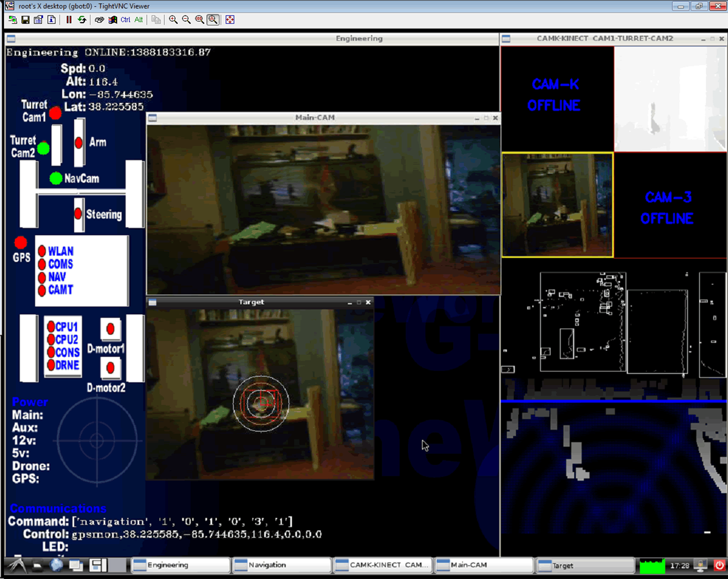Open the desktop start menu icon
This screenshot has height=579, width=728.
[17, 565]
